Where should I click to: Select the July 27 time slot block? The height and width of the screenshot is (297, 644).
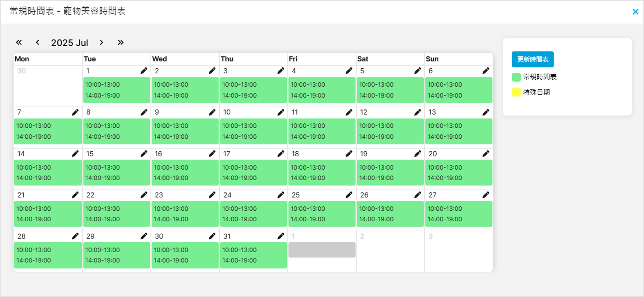click(459, 214)
